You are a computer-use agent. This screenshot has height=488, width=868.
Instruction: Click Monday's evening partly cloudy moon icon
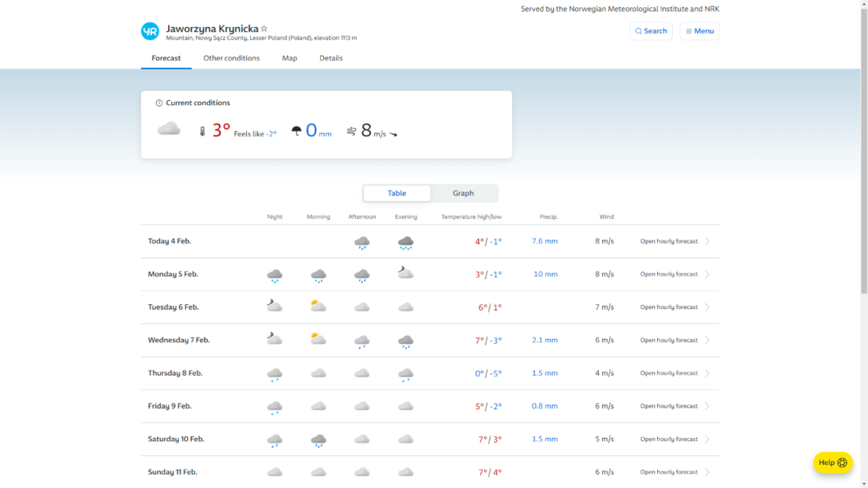click(406, 273)
